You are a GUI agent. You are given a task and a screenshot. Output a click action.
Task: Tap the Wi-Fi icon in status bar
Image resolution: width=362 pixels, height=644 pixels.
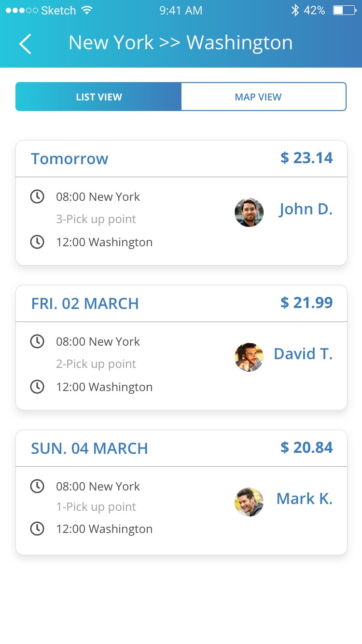(x=87, y=10)
